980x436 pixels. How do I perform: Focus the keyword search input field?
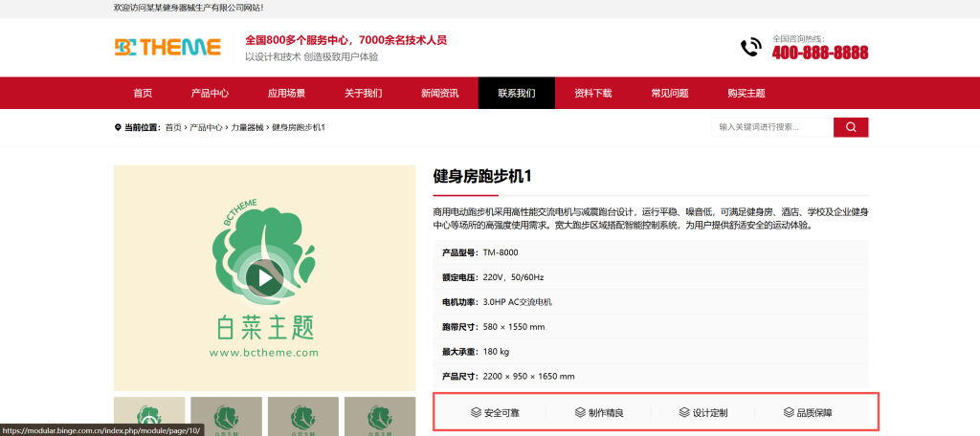[x=772, y=127]
